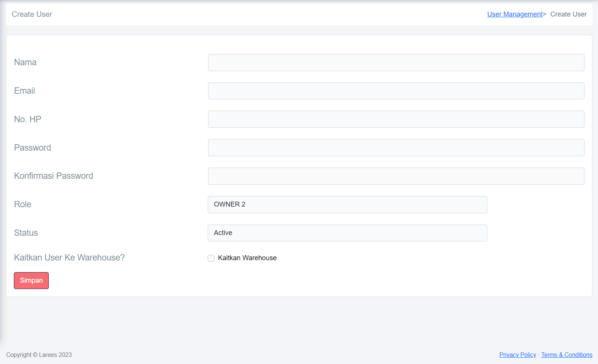Select the No. HP input field
This screenshot has width=598, height=364.
point(396,119)
